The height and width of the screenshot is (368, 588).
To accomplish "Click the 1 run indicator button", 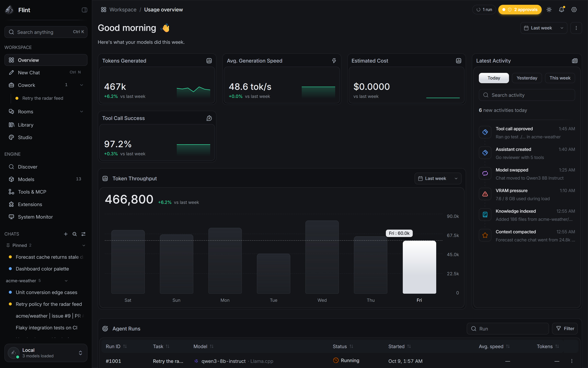I will point(484,10).
